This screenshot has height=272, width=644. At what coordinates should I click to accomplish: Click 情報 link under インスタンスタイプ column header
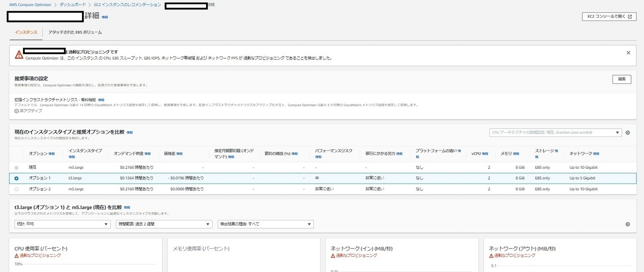point(72,157)
